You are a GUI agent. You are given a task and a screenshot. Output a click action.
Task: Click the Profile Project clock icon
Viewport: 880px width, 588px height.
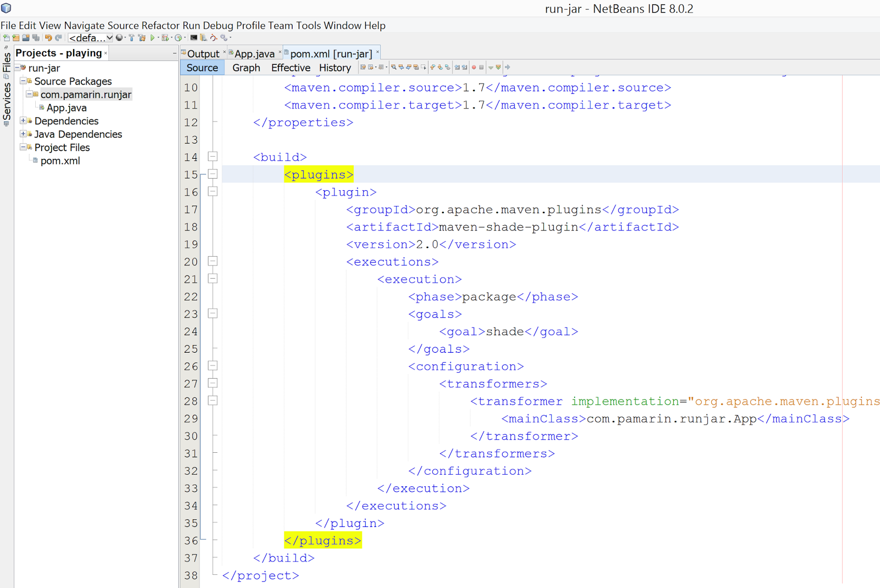pos(178,38)
